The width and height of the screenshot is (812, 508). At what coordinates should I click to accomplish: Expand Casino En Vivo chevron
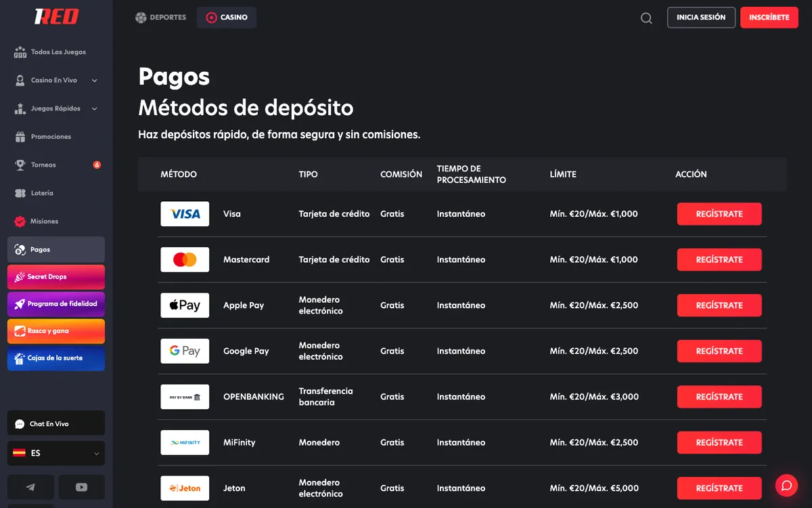pyautogui.click(x=94, y=81)
